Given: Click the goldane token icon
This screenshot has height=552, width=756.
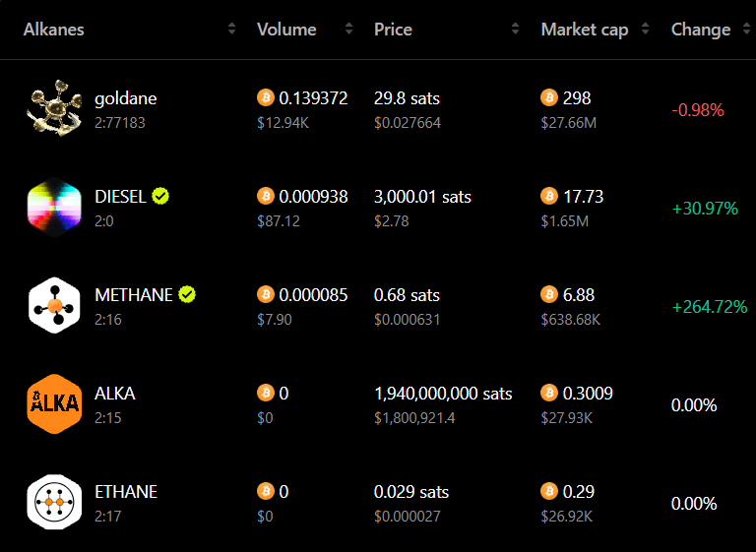Looking at the screenshot, I should pyautogui.click(x=54, y=108).
